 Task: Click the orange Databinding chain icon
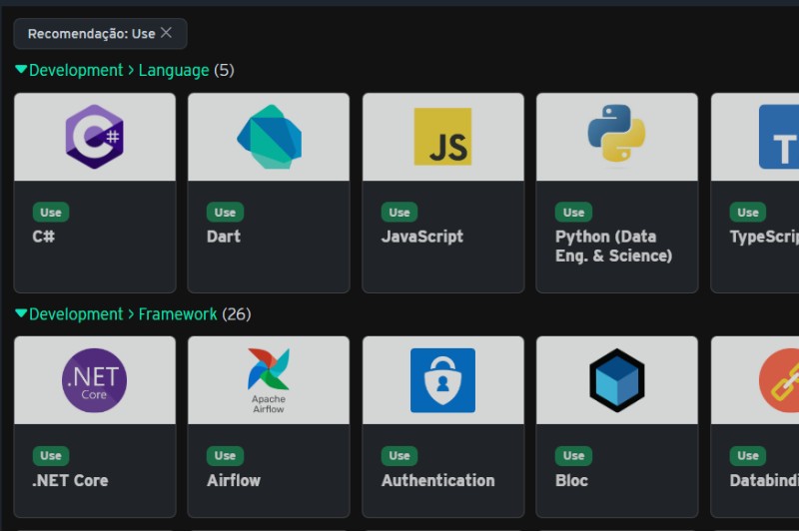coord(779,380)
